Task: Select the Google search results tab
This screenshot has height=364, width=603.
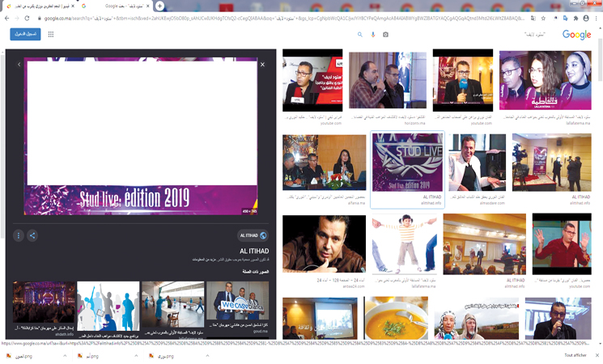Action: (x=116, y=6)
